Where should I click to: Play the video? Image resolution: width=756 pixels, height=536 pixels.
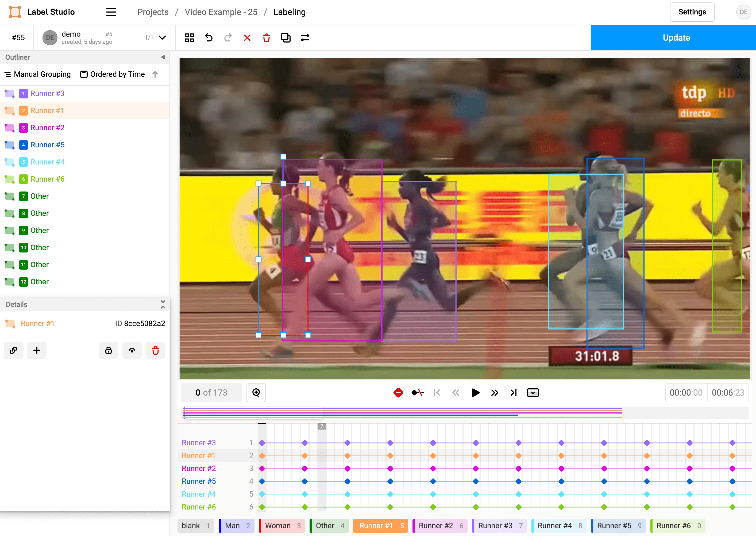tap(475, 392)
